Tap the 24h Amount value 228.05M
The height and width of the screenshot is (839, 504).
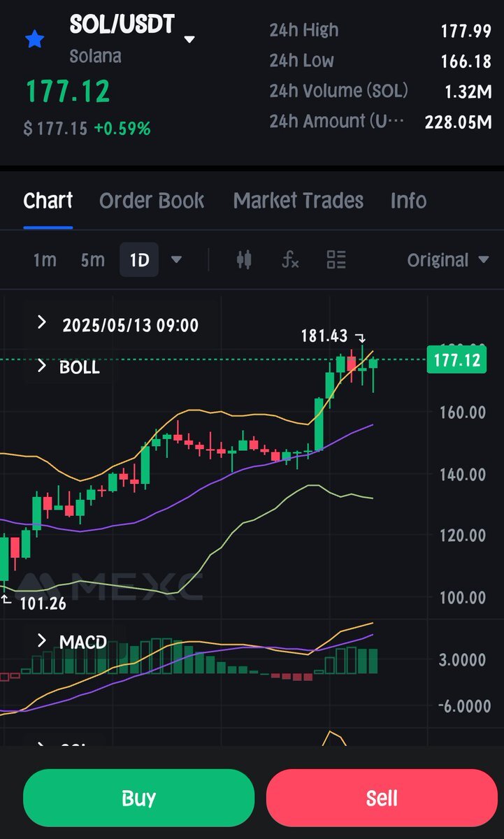point(458,122)
